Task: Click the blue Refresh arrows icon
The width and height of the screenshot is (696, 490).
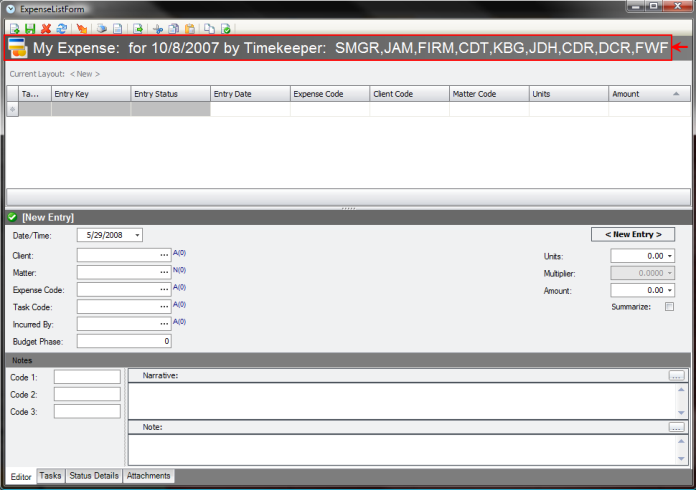Action: pyautogui.click(x=62, y=29)
